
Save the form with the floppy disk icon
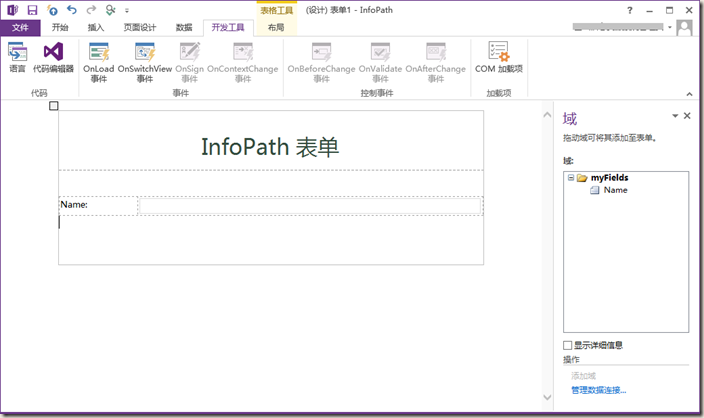[32, 10]
